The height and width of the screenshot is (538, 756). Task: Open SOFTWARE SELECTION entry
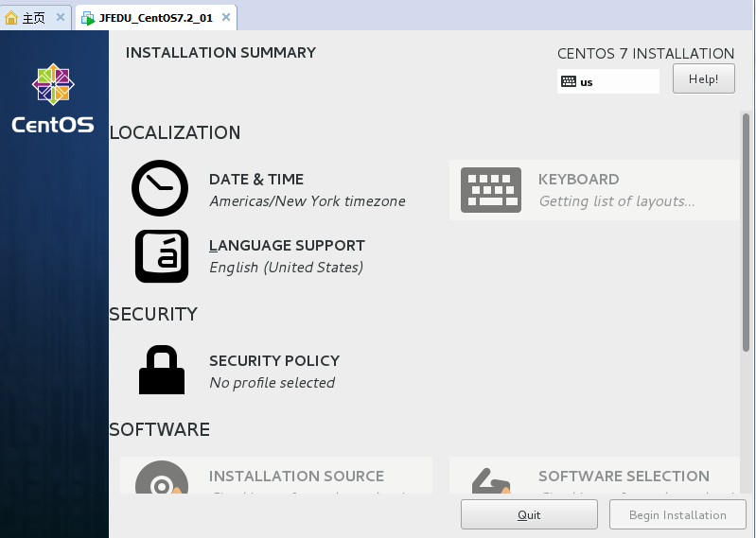tap(594, 475)
